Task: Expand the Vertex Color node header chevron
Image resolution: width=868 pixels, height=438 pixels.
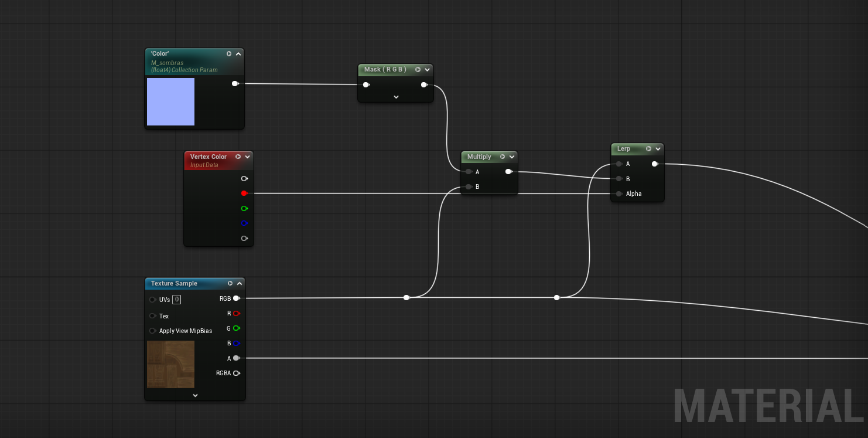Action: (248, 157)
